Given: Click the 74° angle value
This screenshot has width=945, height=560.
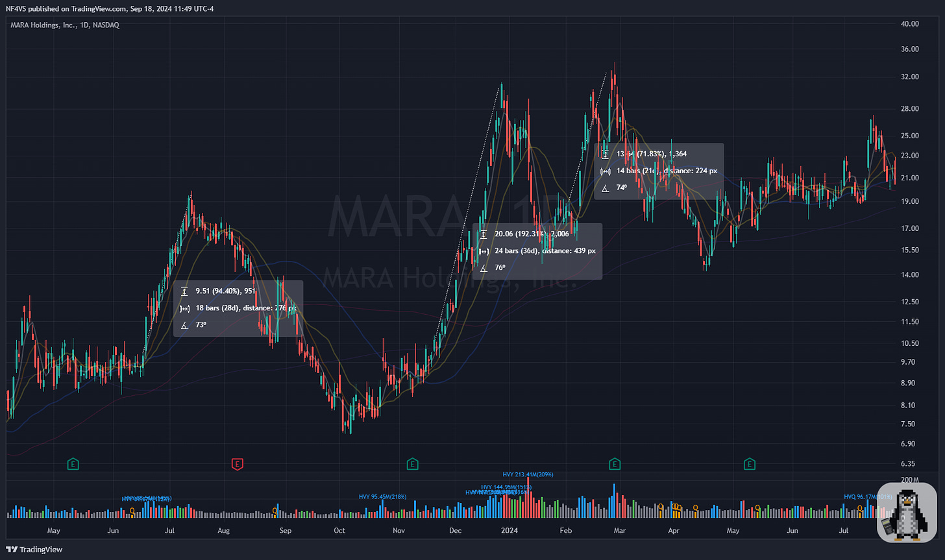Looking at the screenshot, I should [x=622, y=188].
